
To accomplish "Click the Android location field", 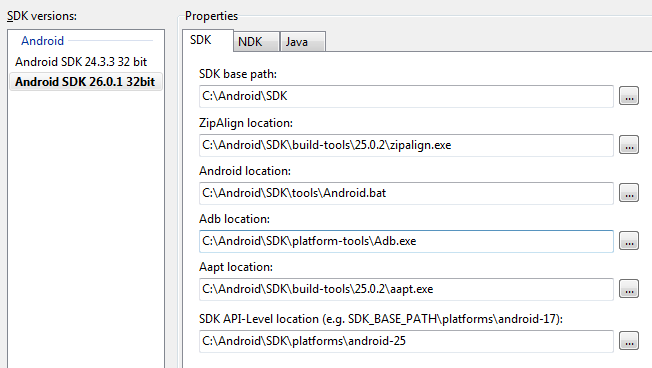I will pyautogui.click(x=406, y=193).
